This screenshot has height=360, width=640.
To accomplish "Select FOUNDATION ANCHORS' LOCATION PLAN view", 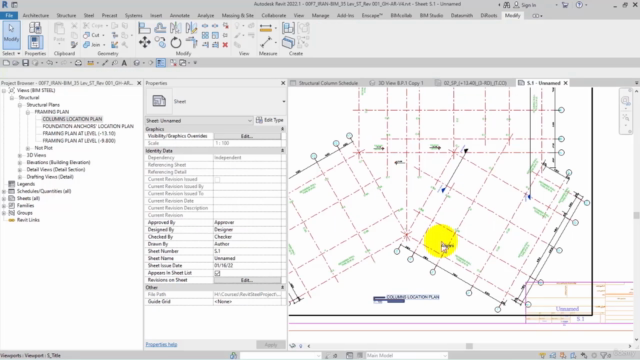I will [x=88, y=127].
